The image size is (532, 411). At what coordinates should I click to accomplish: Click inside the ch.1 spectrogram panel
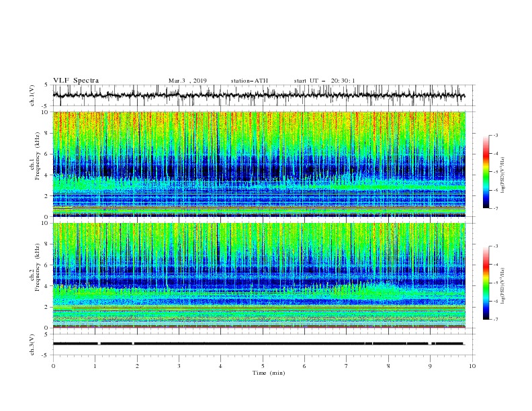pyautogui.click(x=259, y=164)
